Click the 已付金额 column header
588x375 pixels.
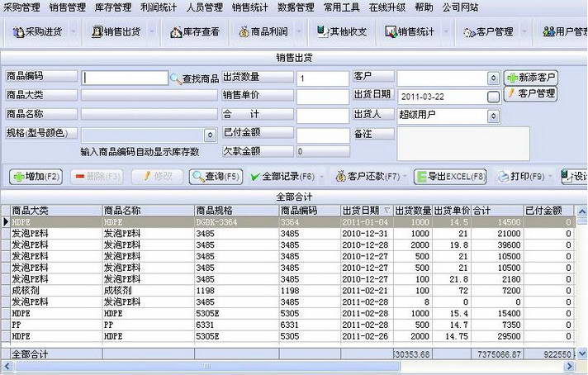click(x=548, y=211)
